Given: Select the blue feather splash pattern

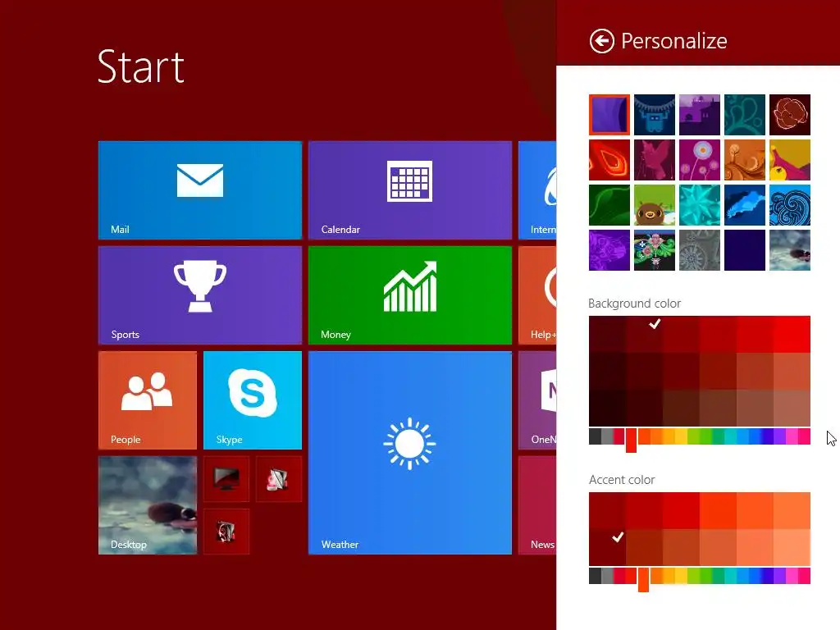Looking at the screenshot, I should [x=745, y=205].
